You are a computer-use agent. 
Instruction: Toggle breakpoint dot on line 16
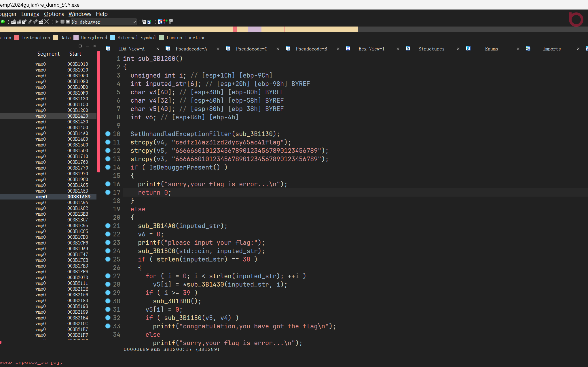coord(108,184)
